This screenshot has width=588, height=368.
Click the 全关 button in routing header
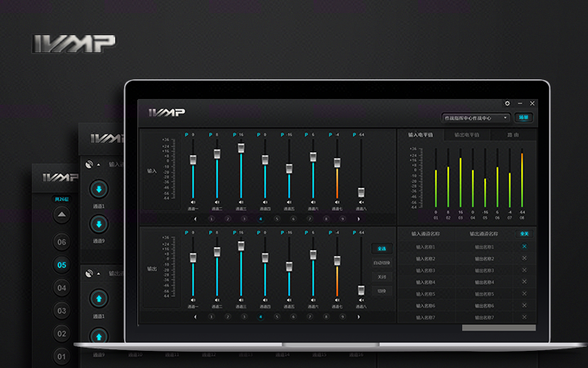tap(524, 234)
